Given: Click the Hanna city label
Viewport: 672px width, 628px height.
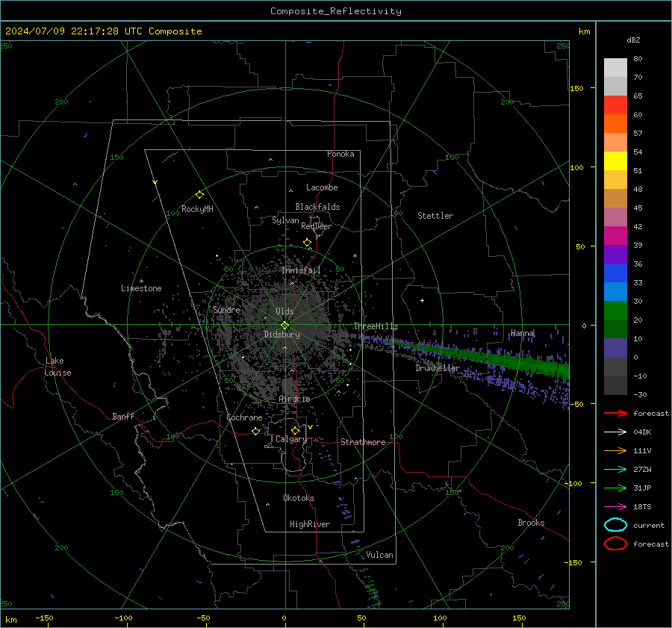Looking at the screenshot, I should 522,333.
